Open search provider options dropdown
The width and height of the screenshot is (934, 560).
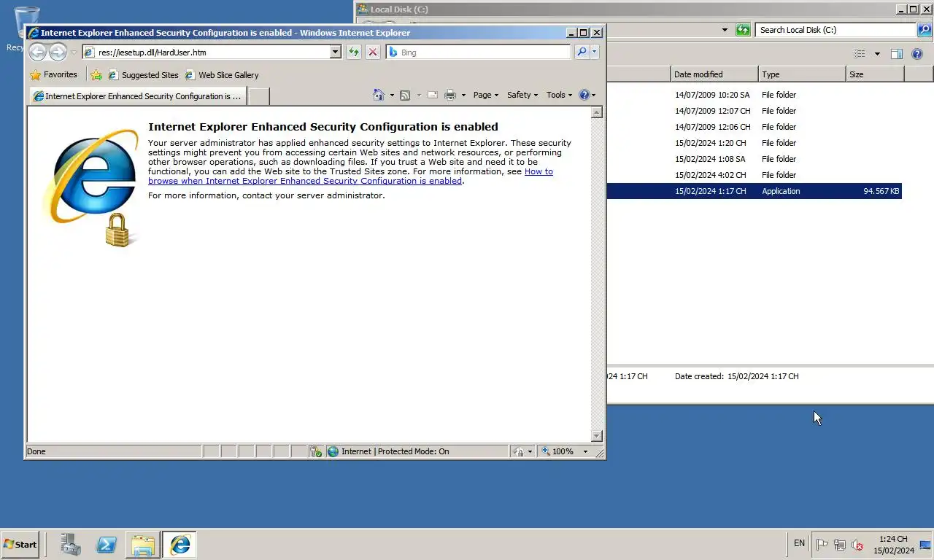pos(595,52)
